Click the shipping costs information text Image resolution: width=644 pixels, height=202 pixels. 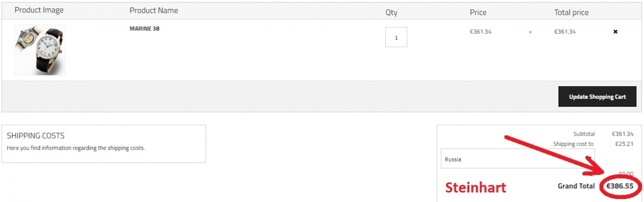pos(76,148)
